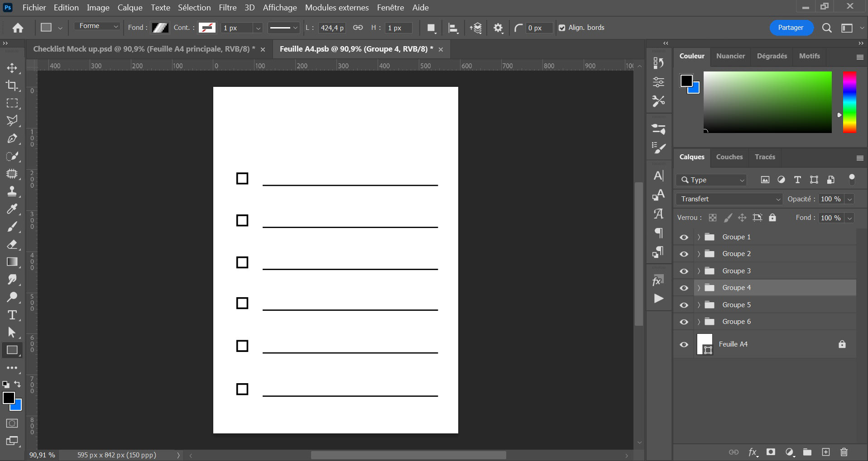Click the Home icon in options bar
The height and width of the screenshot is (461, 868).
click(x=18, y=28)
